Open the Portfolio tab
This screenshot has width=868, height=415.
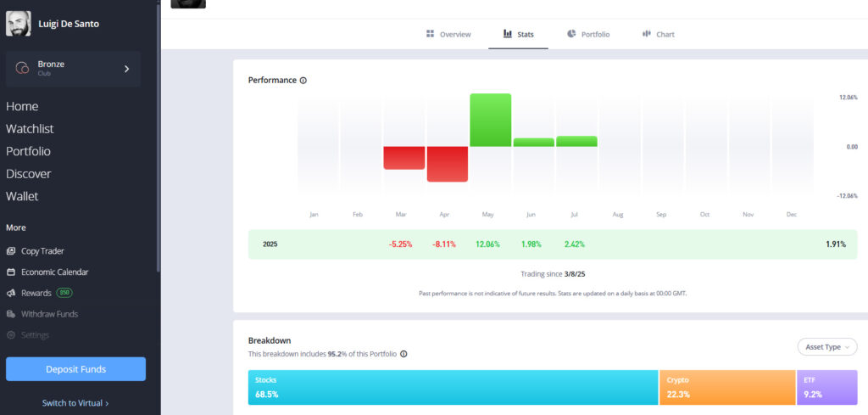588,34
